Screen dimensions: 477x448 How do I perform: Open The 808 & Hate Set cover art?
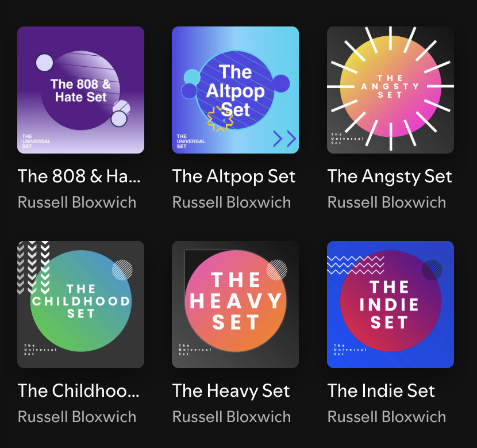(80, 90)
